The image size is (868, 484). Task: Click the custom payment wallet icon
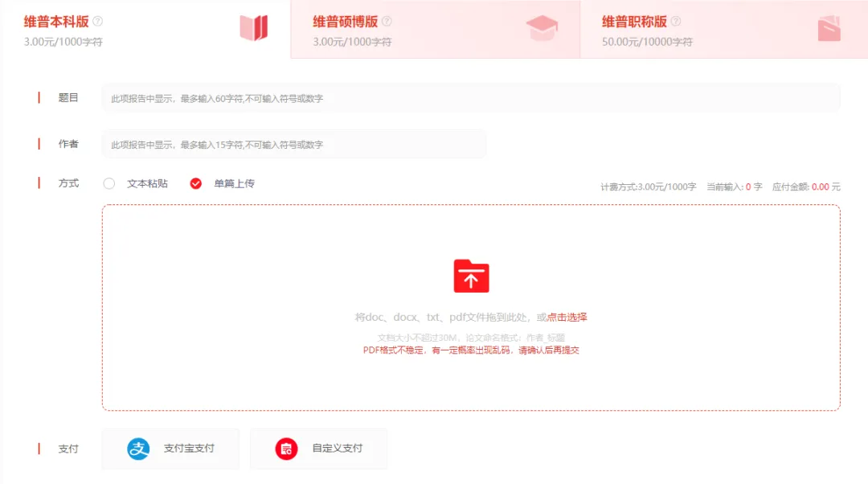[x=285, y=449]
